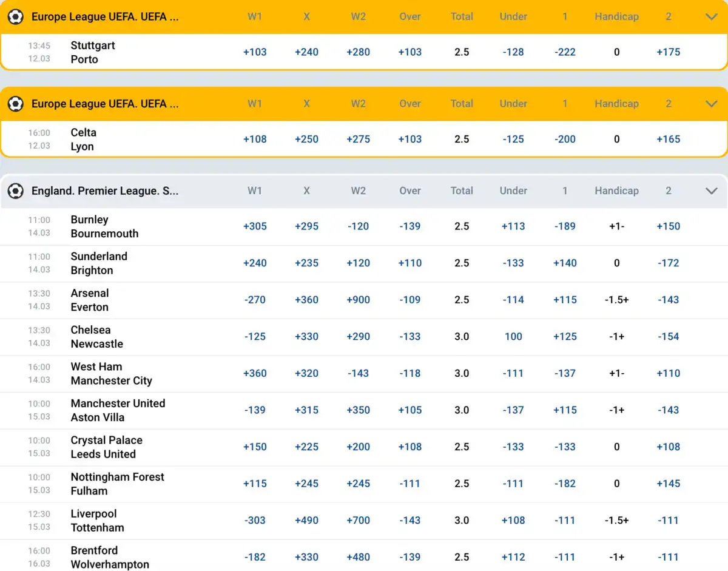Viewport: 728px width, 571px height.
Task: Select the draw odds +240 for Stuttgart–Porto
Action: 306,52
